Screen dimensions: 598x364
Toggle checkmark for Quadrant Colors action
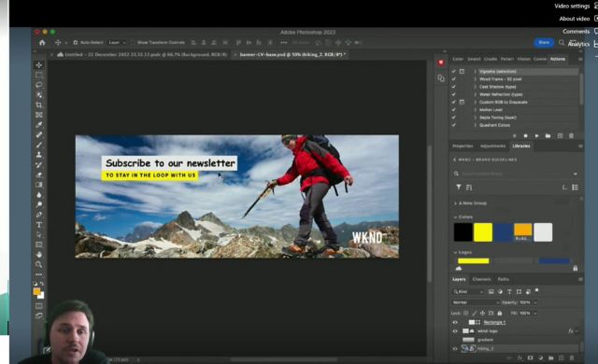(x=453, y=125)
